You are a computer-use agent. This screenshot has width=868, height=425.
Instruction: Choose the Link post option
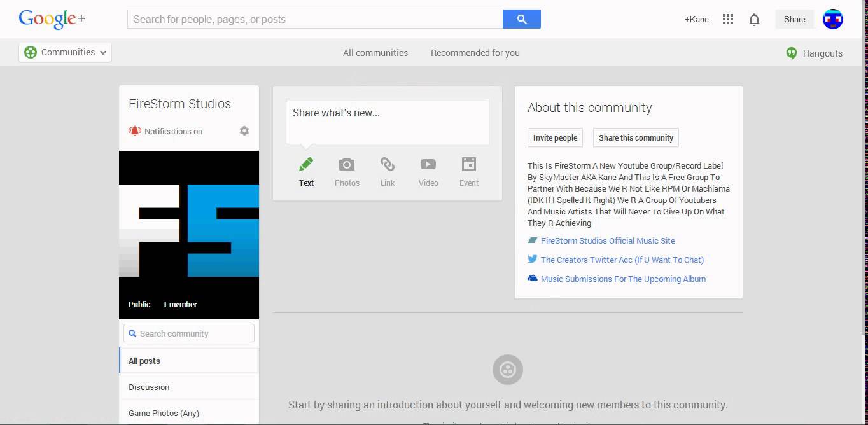pyautogui.click(x=388, y=165)
